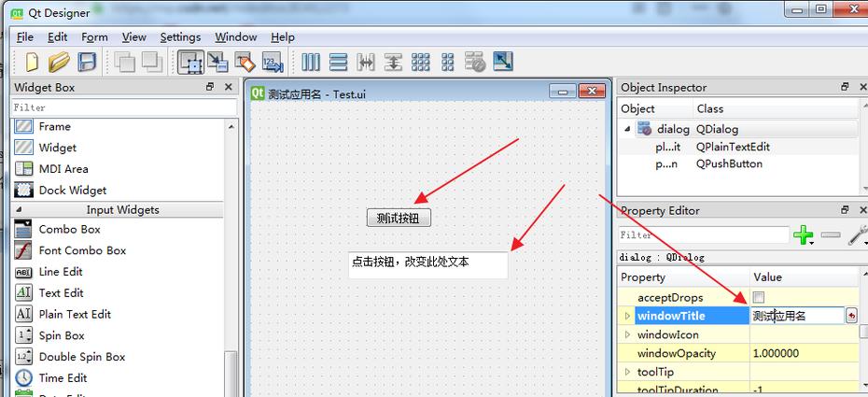
Task: Open the Help menu
Action: [282, 37]
